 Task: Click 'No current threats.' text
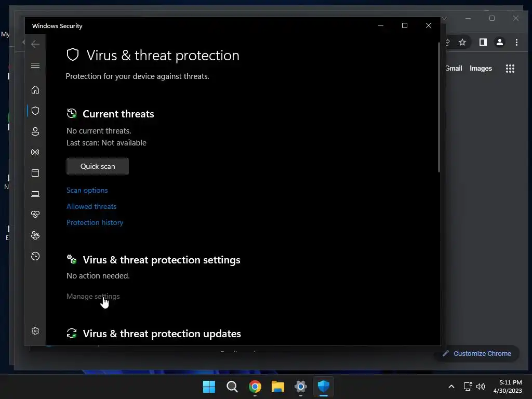[99, 131]
